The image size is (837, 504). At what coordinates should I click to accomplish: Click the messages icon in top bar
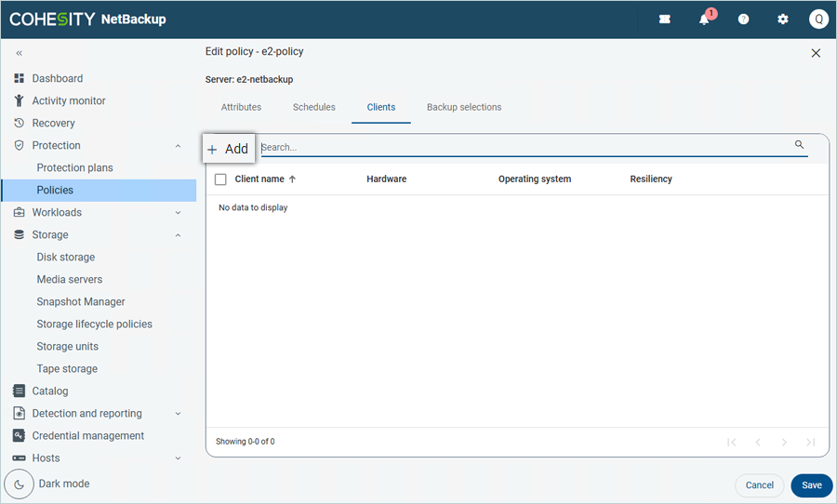point(665,20)
